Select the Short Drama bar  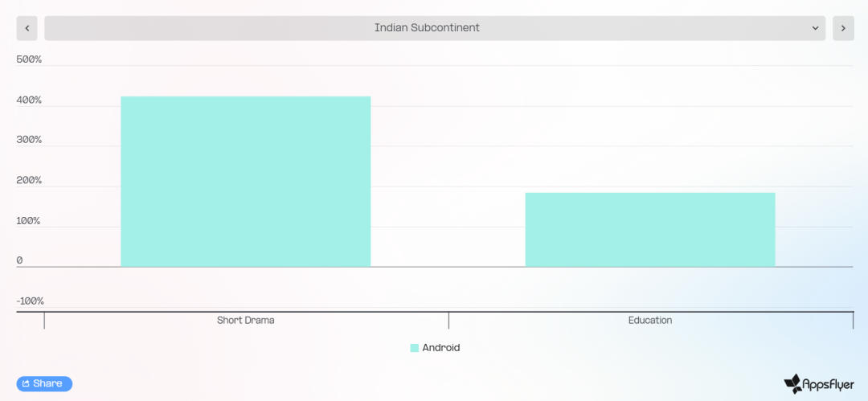click(246, 182)
